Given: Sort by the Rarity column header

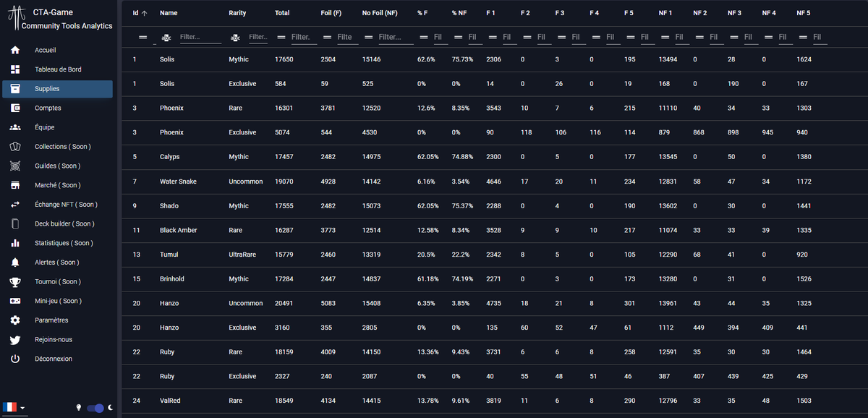Looking at the screenshot, I should coord(237,13).
